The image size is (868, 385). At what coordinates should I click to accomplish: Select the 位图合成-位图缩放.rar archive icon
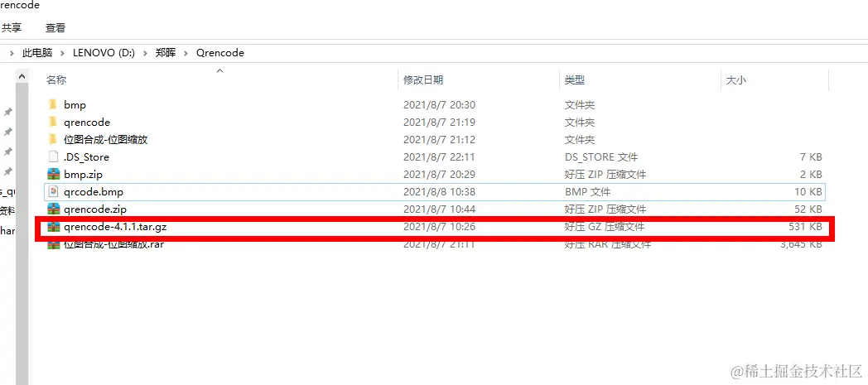pyautogui.click(x=53, y=244)
